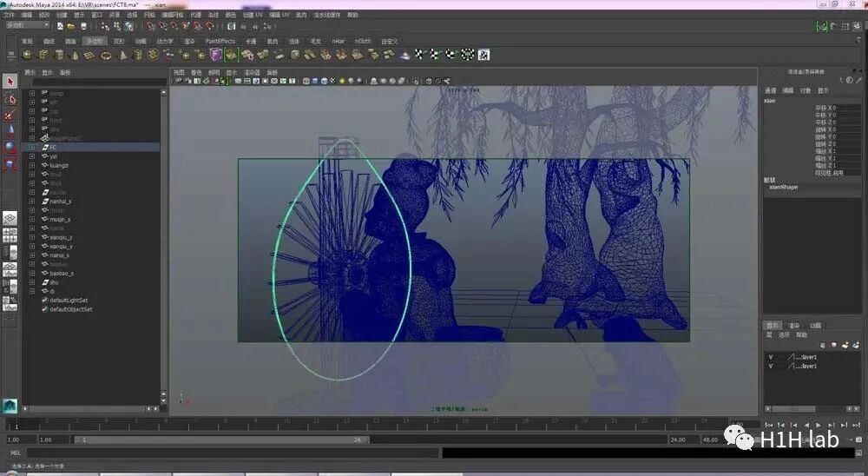Switch to the PaintEffects shelf tab
Image resolution: width=868 pixels, height=476 pixels.
(220, 41)
